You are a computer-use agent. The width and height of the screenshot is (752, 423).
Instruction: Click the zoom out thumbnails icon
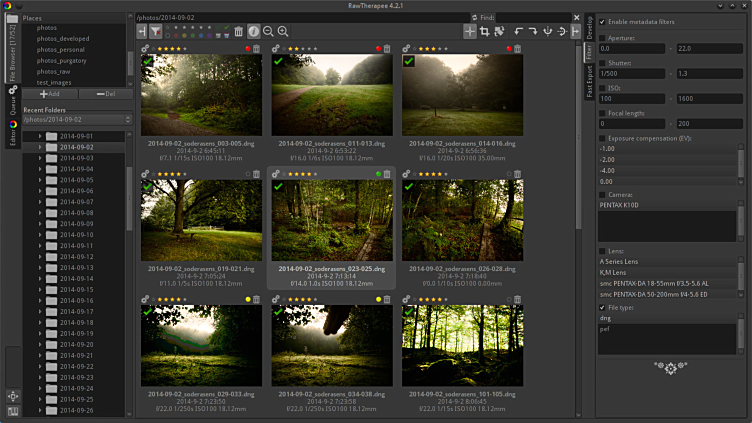(x=268, y=32)
